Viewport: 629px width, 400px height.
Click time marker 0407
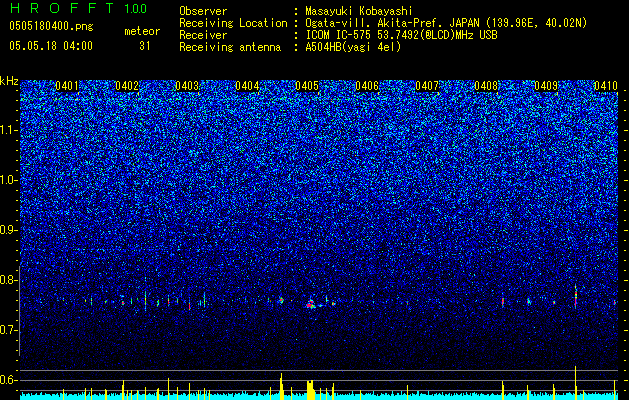pos(427,86)
